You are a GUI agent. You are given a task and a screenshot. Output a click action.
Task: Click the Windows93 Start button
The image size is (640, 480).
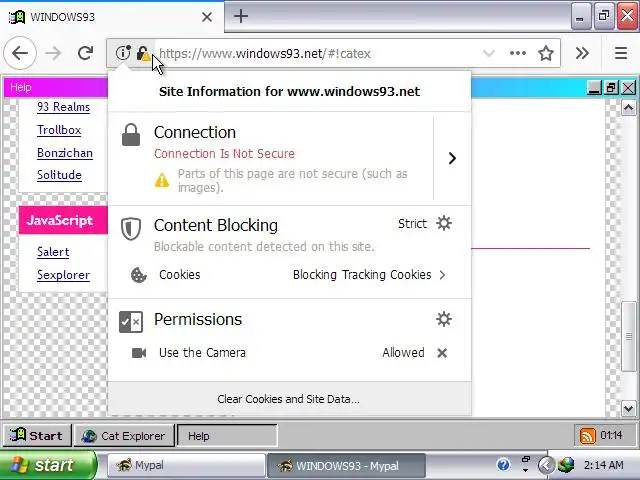[x=37, y=436]
